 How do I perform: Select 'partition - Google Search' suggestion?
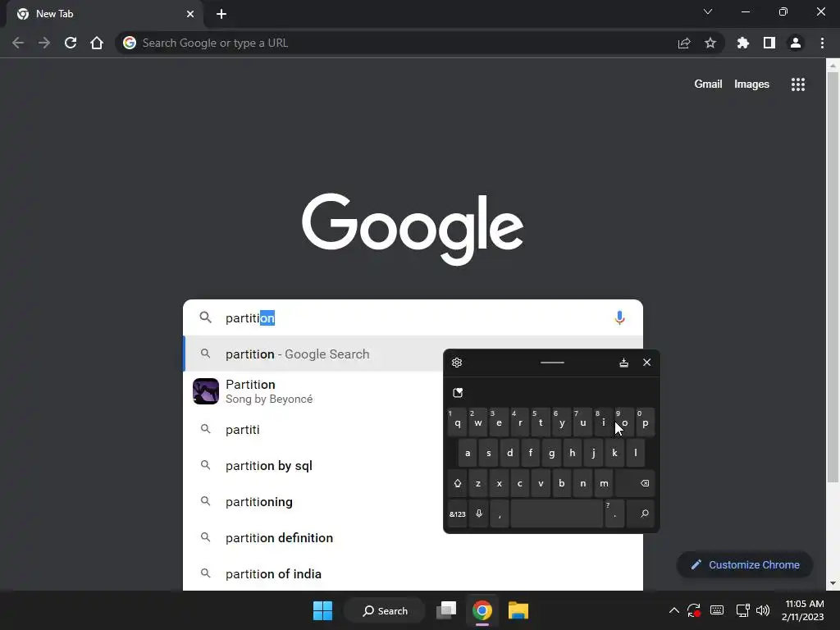313,354
